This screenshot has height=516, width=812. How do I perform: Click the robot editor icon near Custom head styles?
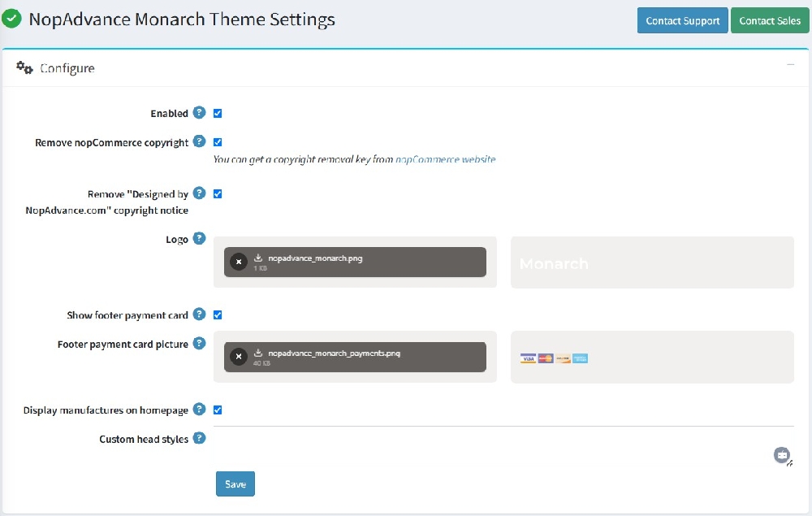pos(781,455)
